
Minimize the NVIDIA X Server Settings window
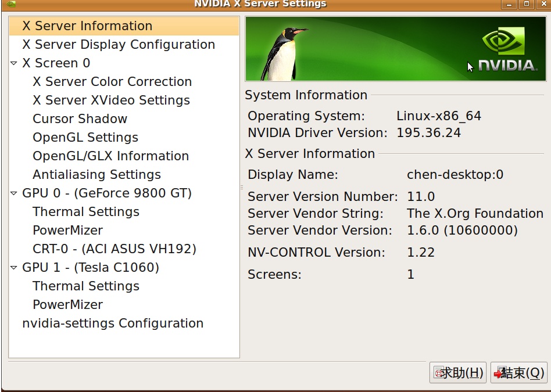pos(509,4)
